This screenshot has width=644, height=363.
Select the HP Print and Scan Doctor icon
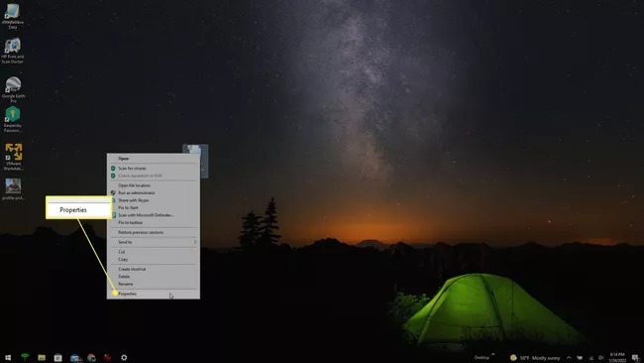13,51
